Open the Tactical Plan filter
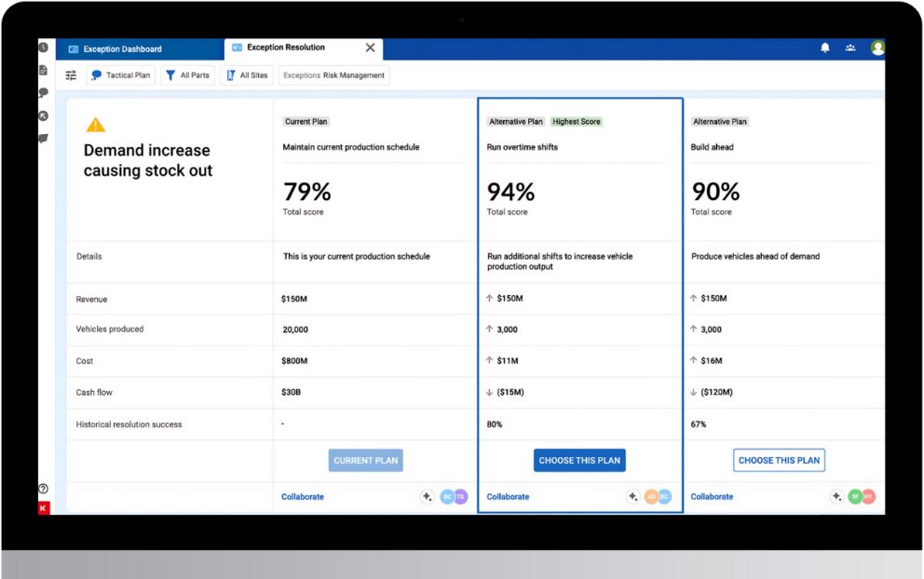 [x=120, y=75]
